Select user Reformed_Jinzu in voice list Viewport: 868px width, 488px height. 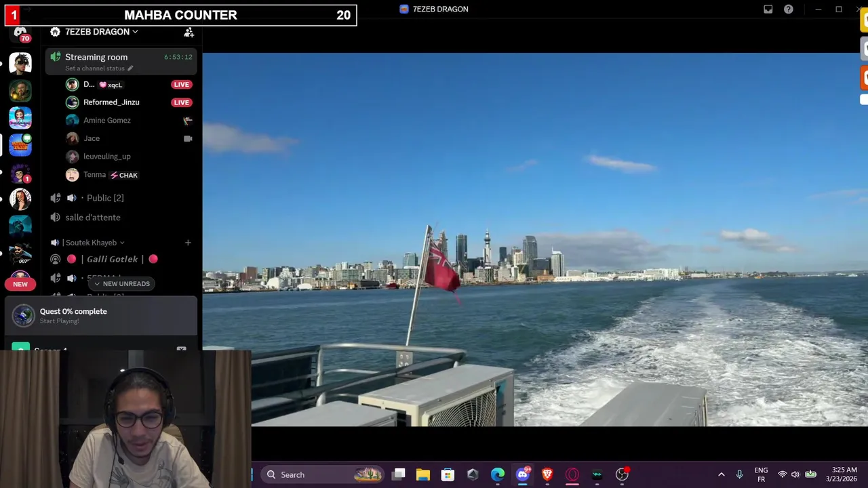111,102
